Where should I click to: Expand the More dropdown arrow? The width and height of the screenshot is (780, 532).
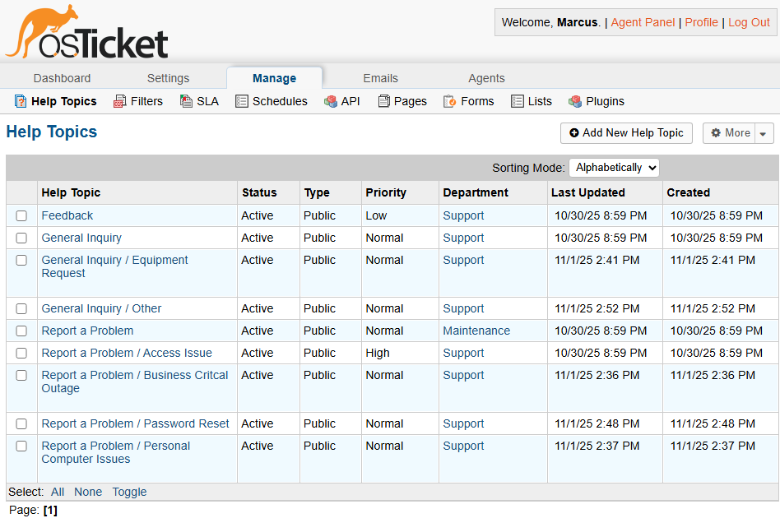click(x=764, y=133)
